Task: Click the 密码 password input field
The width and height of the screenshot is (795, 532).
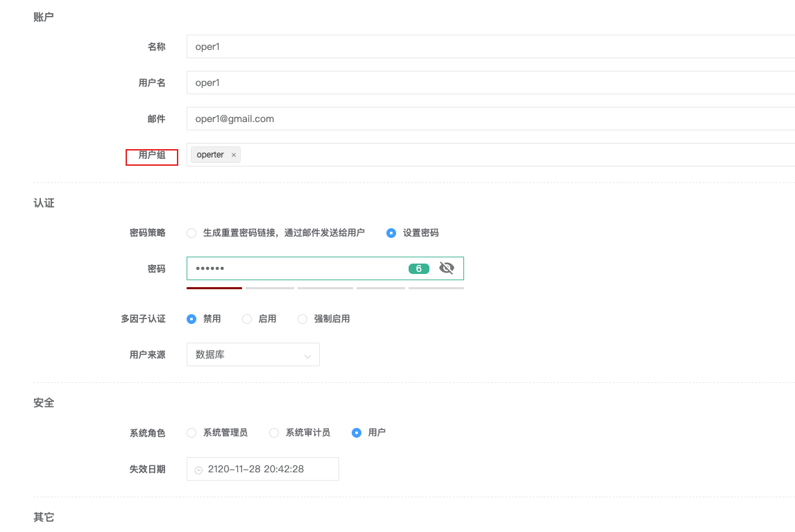Action: [x=325, y=268]
